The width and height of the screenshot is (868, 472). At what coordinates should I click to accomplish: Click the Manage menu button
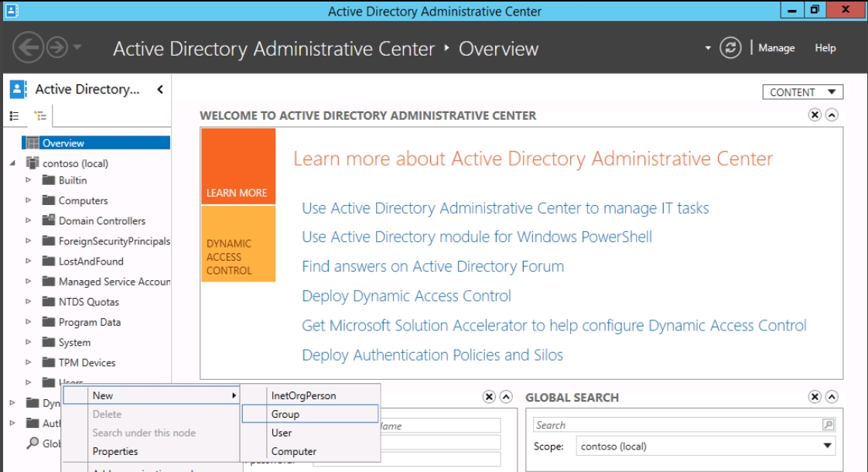[776, 48]
